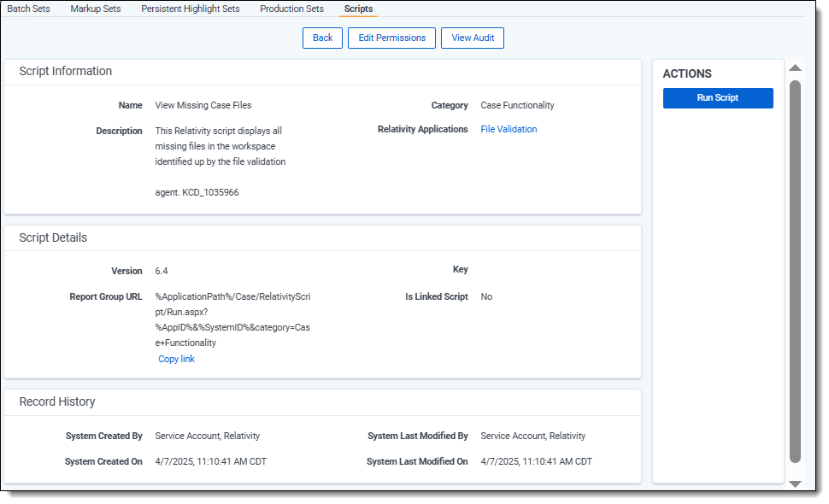This screenshot has height=504, width=829.
Task: Select the Persistent Highlight Sets tab
Action: click(x=190, y=9)
